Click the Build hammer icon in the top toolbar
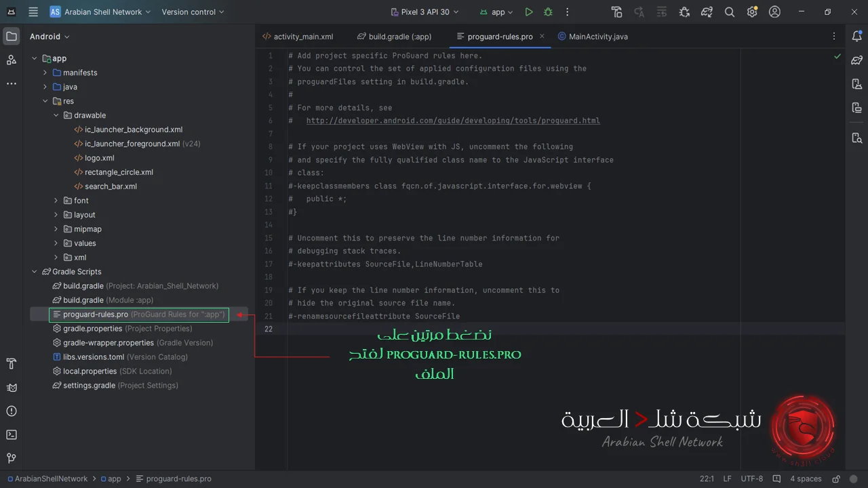The width and height of the screenshot is (868, 488). tap(616, 12)
